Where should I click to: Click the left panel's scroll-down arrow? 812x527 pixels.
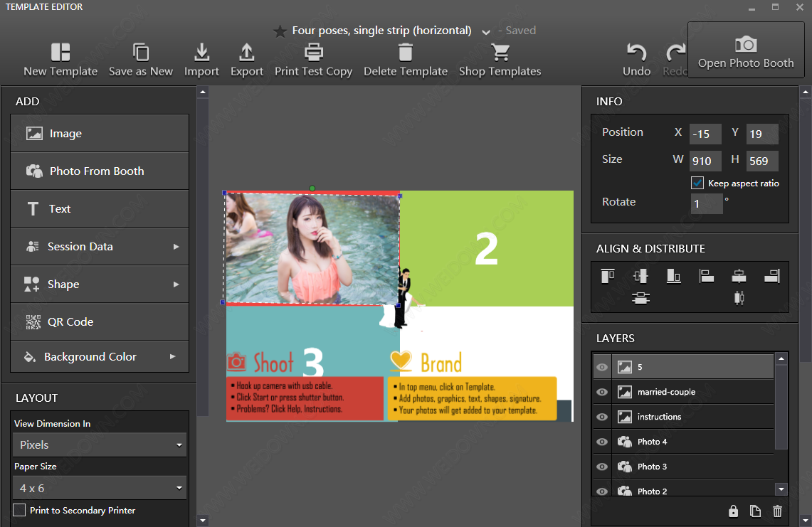click(203, 521)
